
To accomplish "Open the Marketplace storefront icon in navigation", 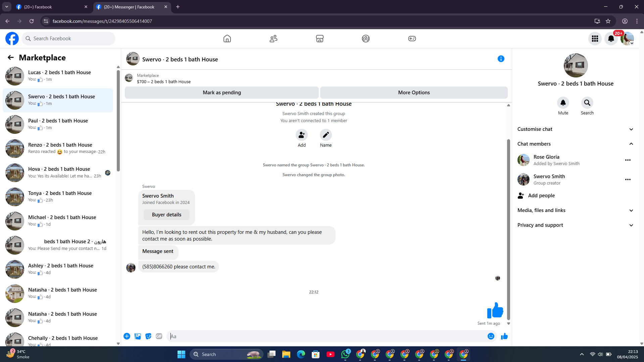I will [x=320, y=39].
